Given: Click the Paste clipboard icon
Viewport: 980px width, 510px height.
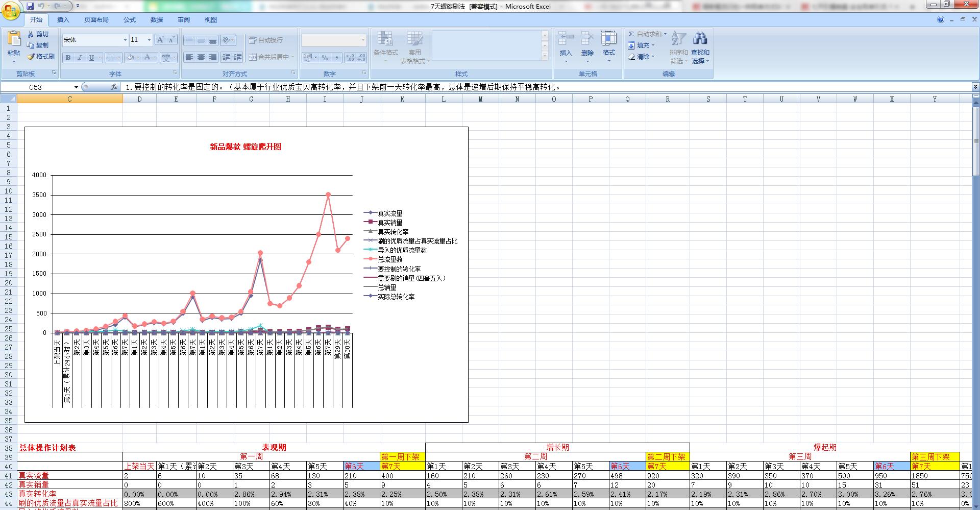Looking at the screenshot, I should (14, 38).
